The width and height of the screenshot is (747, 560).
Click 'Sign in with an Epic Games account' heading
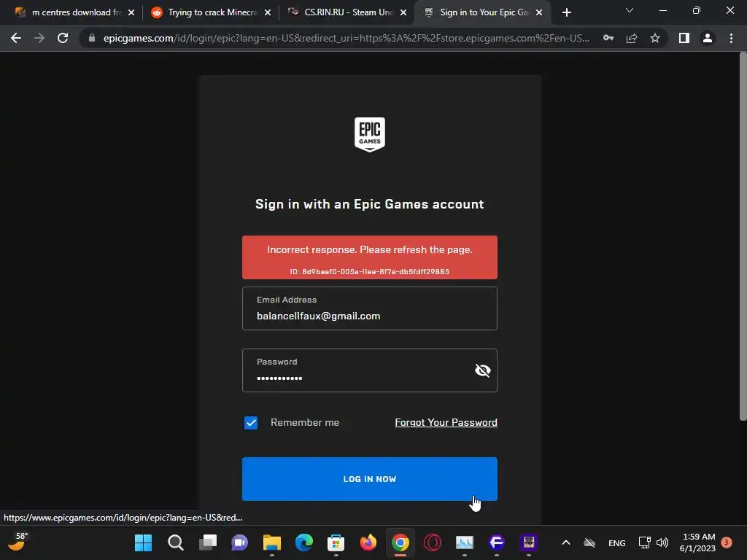370,204
